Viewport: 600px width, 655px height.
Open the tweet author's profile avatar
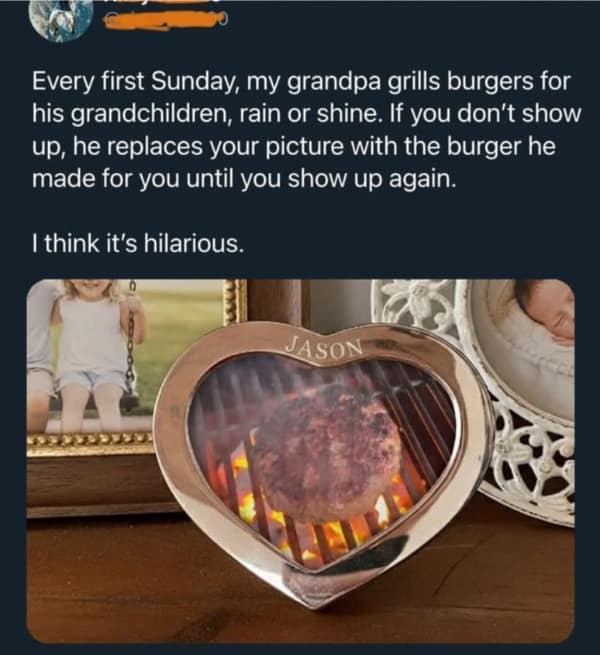pyautogui.click(x=61, y=20)
